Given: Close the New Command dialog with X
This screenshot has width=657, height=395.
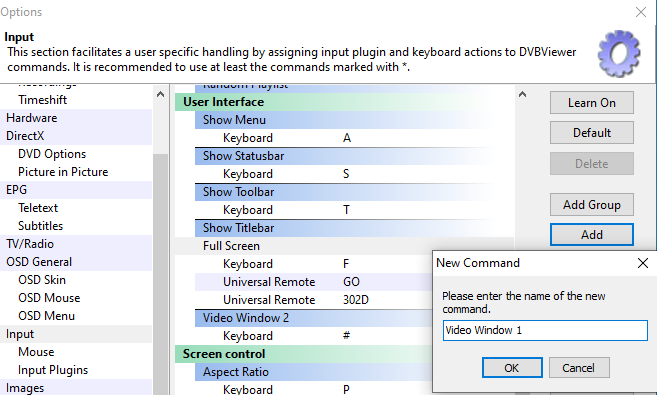Looking at the screenshot, I should pos(642,263).
